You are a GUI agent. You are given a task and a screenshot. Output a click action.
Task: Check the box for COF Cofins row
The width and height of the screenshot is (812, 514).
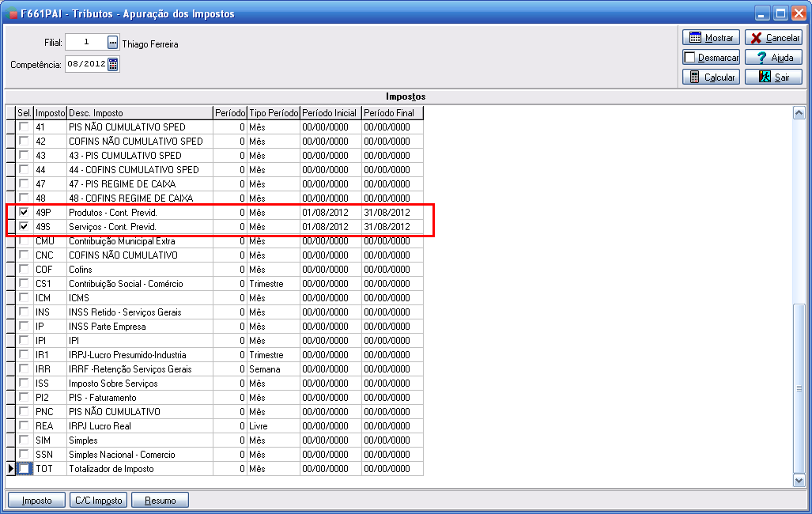click(24, 269)
